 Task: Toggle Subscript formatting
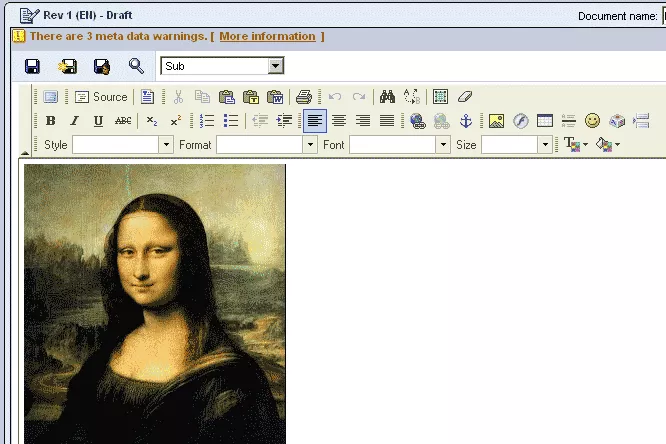[x=152, y=121]
